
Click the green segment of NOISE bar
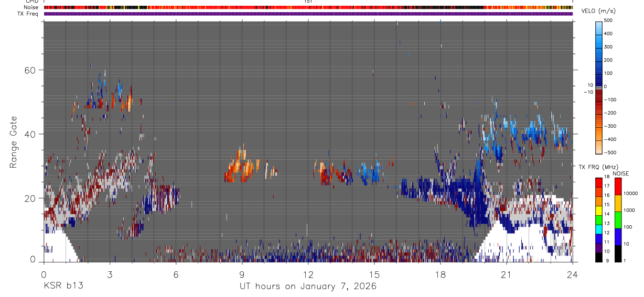click(618, 220)
